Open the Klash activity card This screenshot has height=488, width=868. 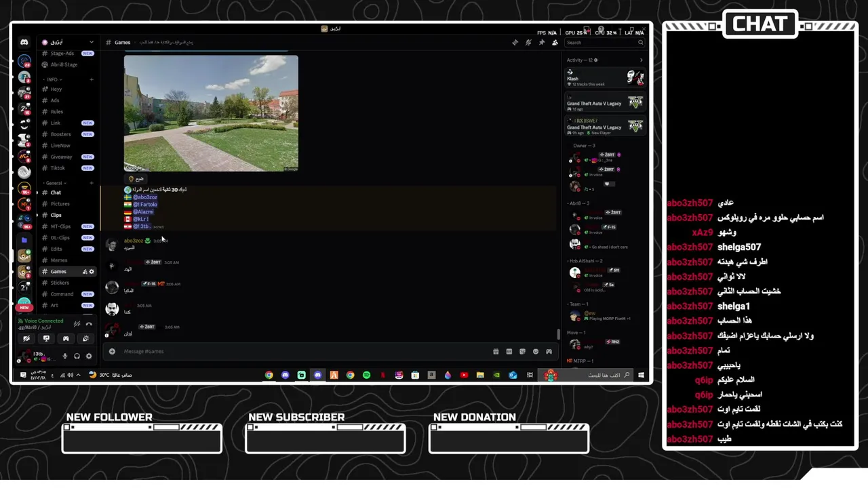(x=605, y=78)
